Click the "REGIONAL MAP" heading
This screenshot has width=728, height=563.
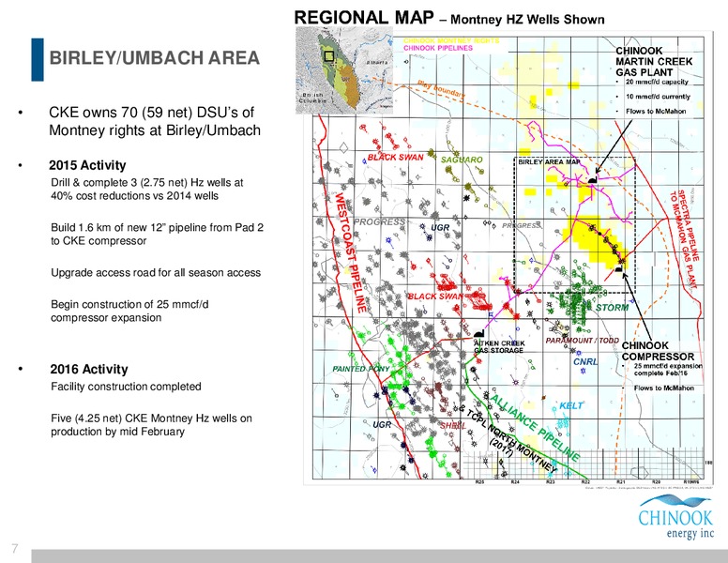pyautogui.click(x=364, y=18)
